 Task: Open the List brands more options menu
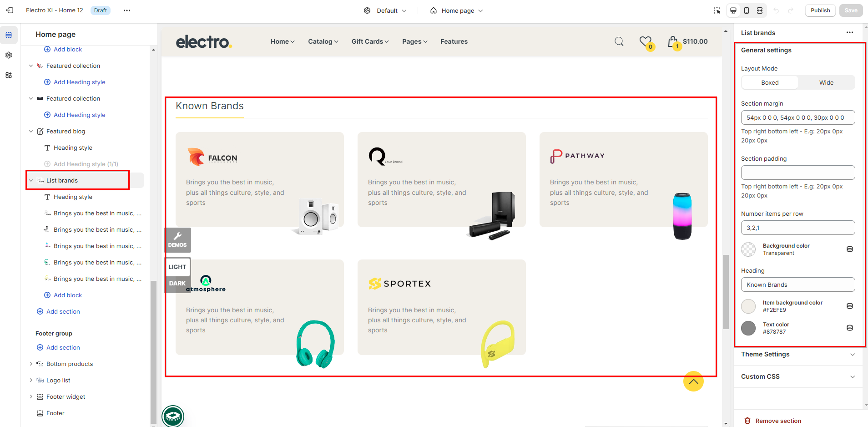[x=850, y=32]
